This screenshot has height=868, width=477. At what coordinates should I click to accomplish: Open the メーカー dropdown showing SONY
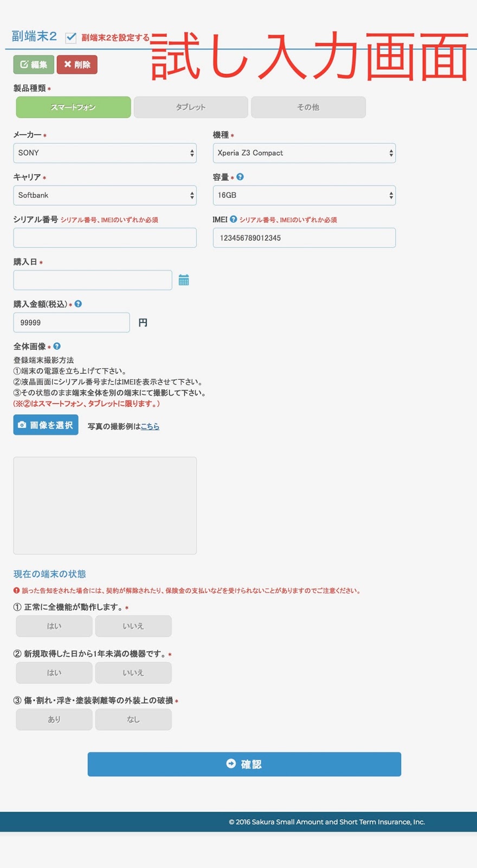click(105, 153)
